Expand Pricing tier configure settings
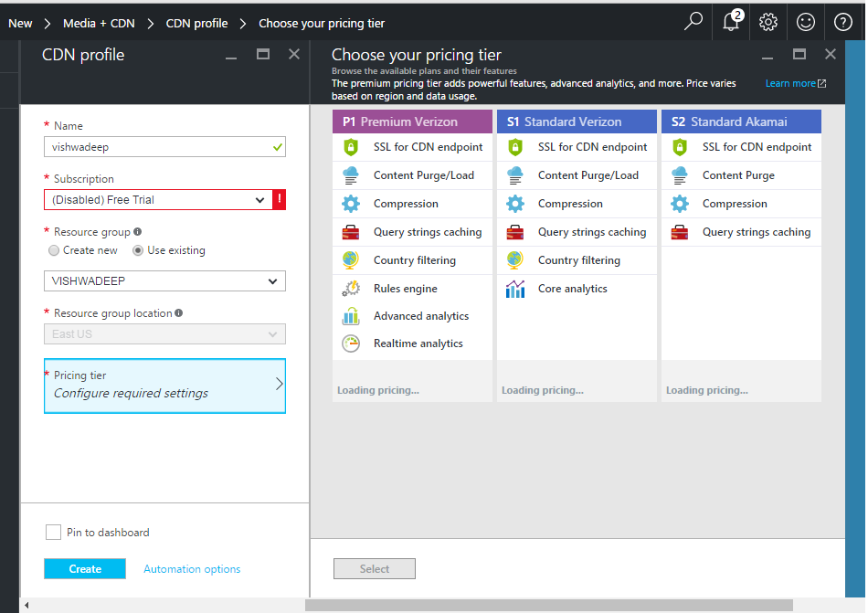 coord(165,386)
